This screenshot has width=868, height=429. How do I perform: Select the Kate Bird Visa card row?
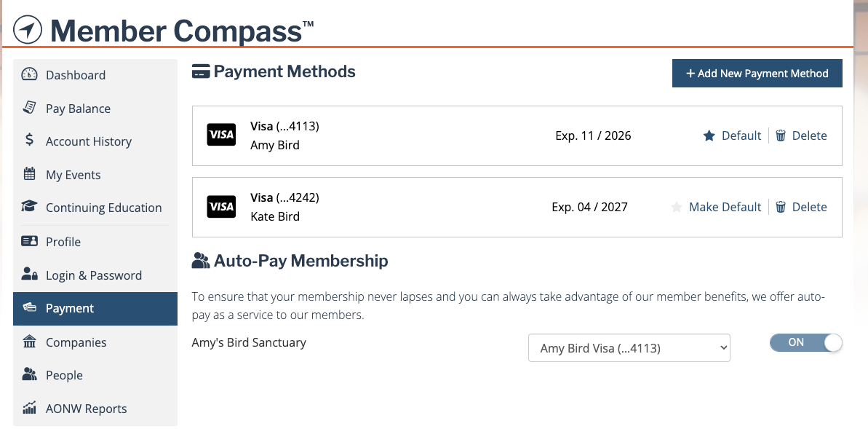(x=517, y=208)
